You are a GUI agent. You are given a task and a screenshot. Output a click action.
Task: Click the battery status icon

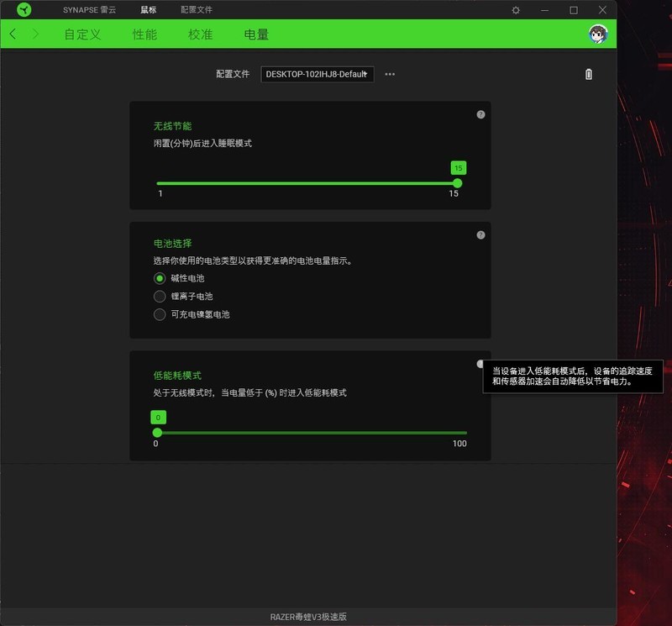[588, 74]
